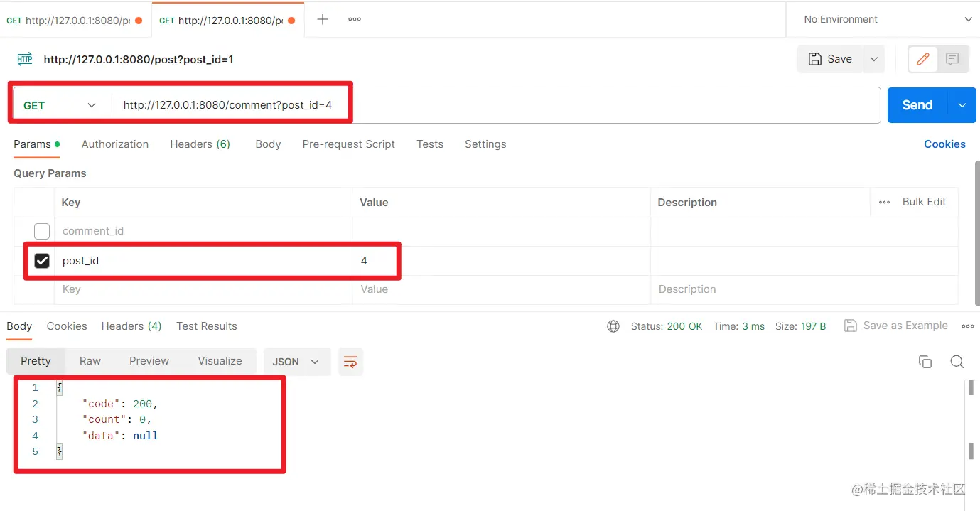Switch to the response Body tab

coord(19,326)
